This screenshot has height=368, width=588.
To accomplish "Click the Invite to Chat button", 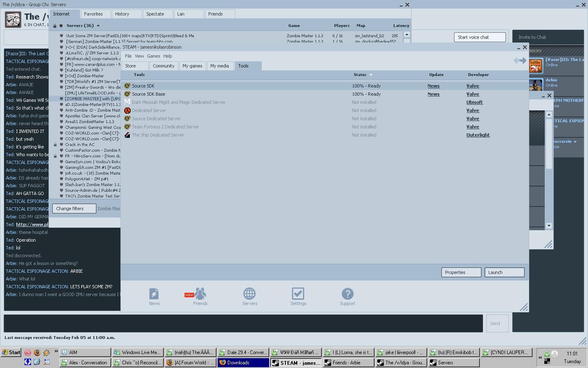I will [x=532, y=37].
